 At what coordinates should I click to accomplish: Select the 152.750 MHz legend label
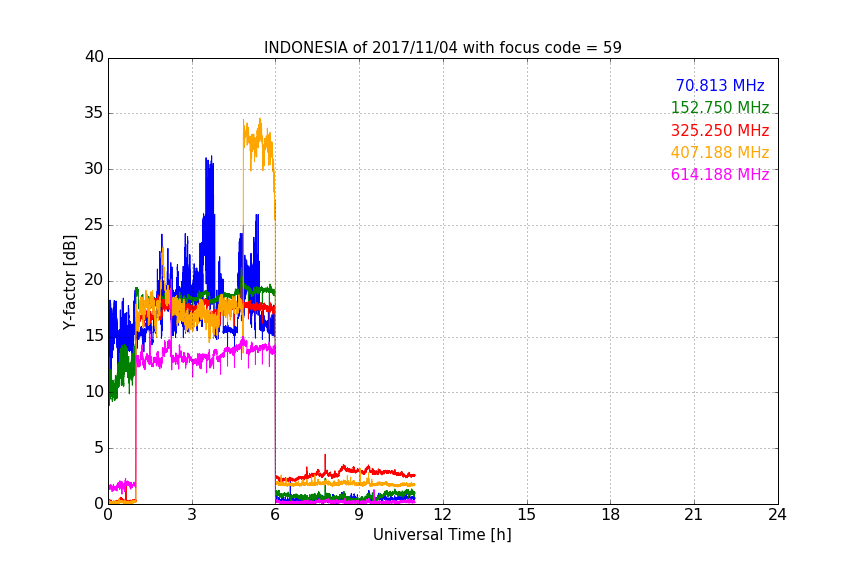(720, 107)
